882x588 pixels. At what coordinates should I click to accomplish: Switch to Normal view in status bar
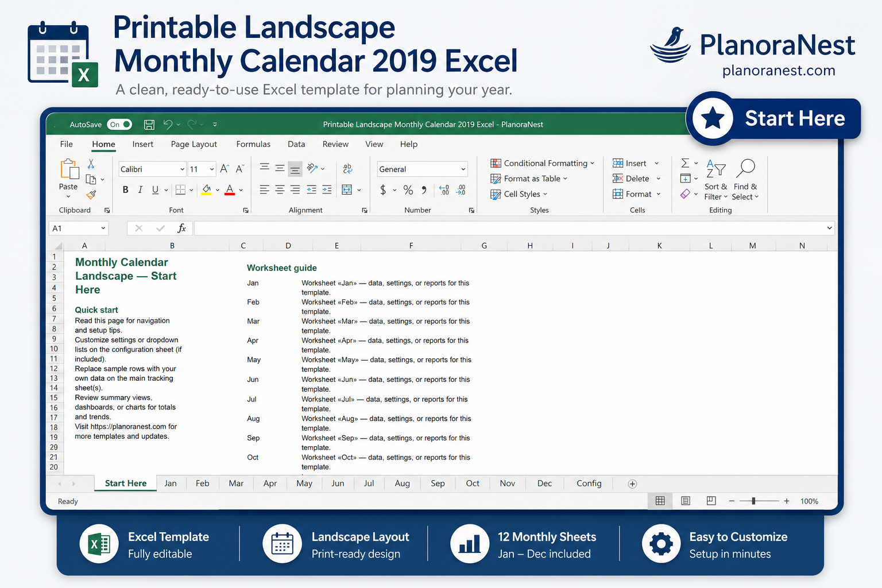pos(660,501)
